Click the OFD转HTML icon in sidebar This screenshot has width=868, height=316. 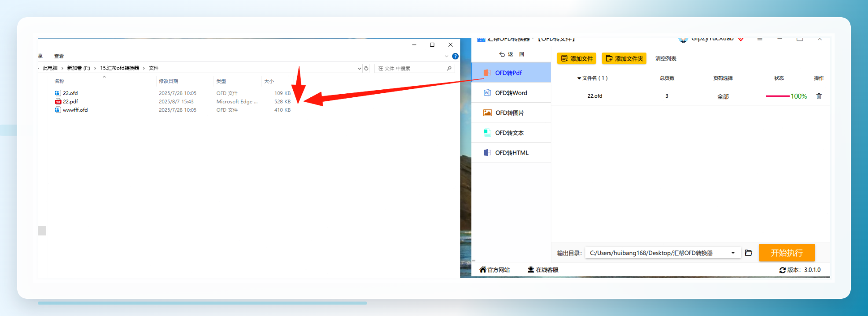(x=487, y=153)
